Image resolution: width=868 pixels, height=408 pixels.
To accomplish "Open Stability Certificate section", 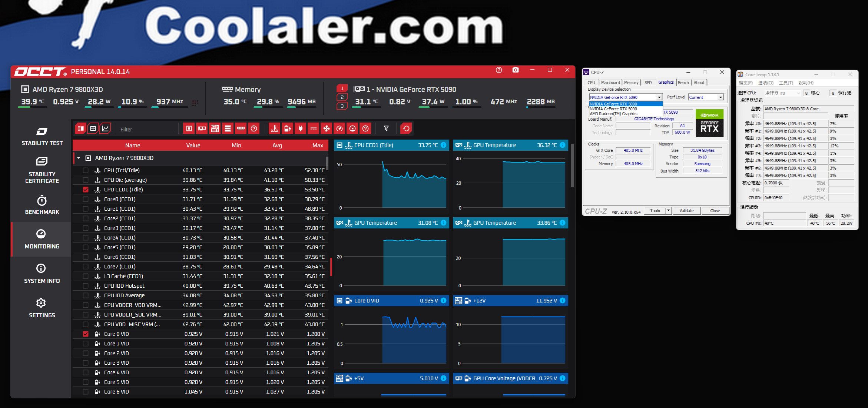I will tap(42, 171).
